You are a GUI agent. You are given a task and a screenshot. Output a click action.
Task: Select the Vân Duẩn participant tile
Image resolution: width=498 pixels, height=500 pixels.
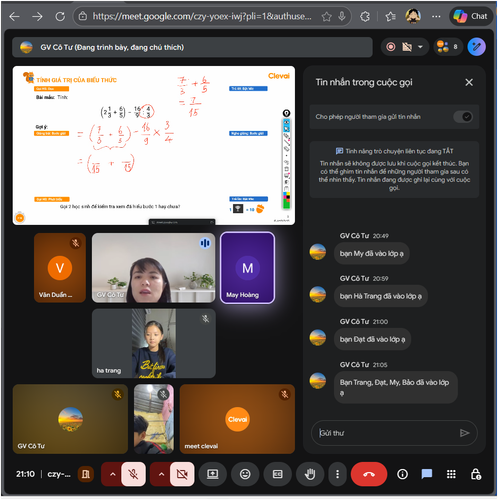pyautogui.click(x=60, y=268)
